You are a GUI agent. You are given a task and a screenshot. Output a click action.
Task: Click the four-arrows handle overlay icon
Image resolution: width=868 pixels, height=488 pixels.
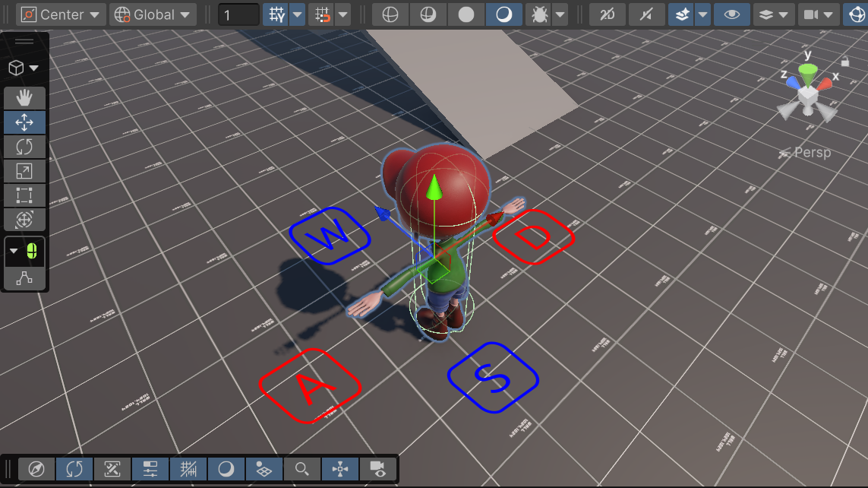(340, 469)
